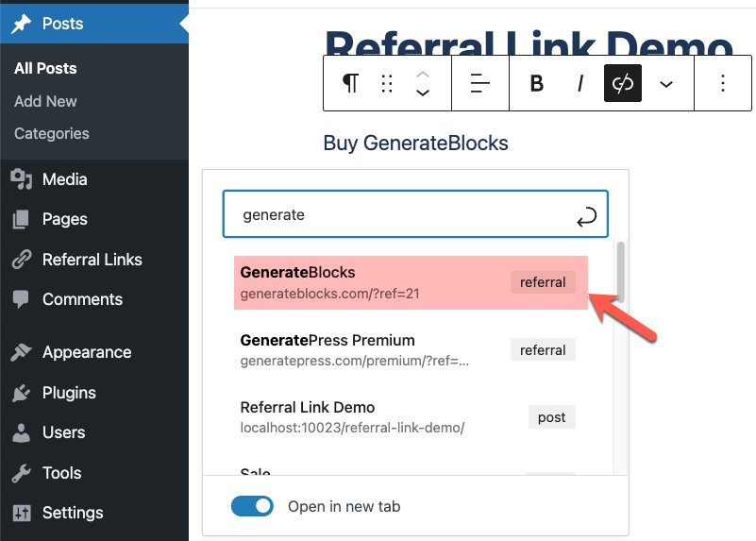This screenshot has height=541, width=756.
Task: Open the Plugins menu item
Action: tap(69, 393)
